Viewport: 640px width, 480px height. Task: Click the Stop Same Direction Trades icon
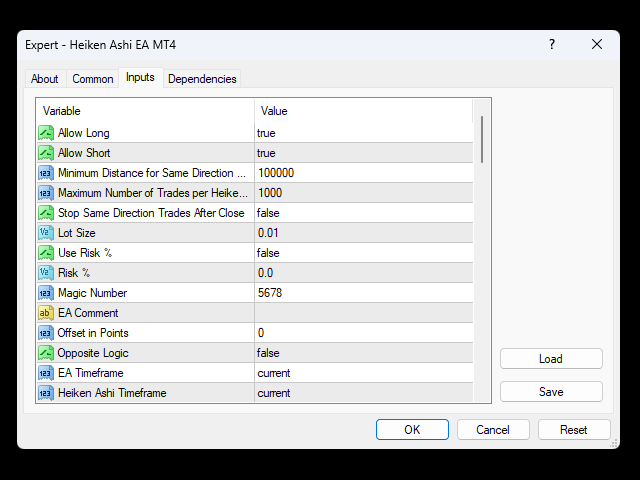click(x=46, y=213)
